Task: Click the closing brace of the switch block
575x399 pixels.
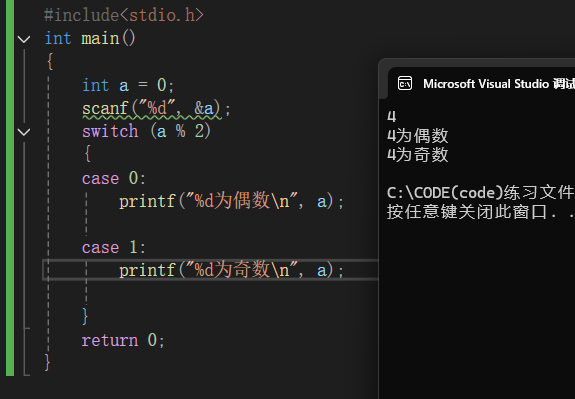Action: pos(85,316)
